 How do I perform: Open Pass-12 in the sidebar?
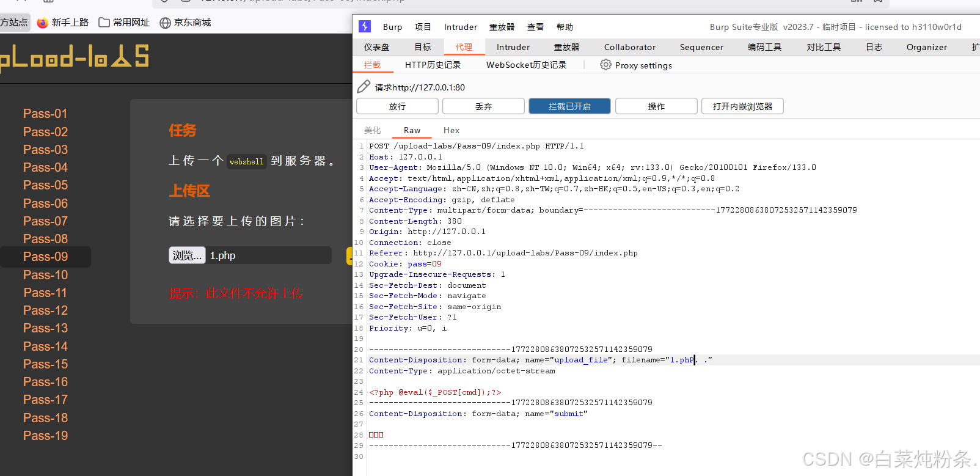tap(45, 310)
